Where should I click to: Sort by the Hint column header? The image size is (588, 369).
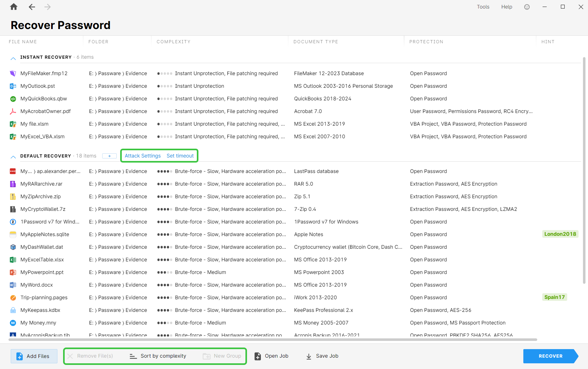pos(548,42)
